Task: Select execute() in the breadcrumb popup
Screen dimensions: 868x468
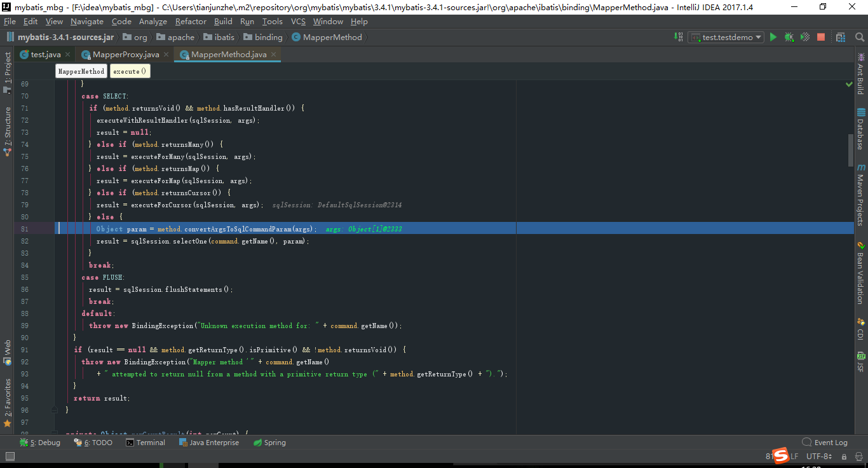Action: click(130, 71)
